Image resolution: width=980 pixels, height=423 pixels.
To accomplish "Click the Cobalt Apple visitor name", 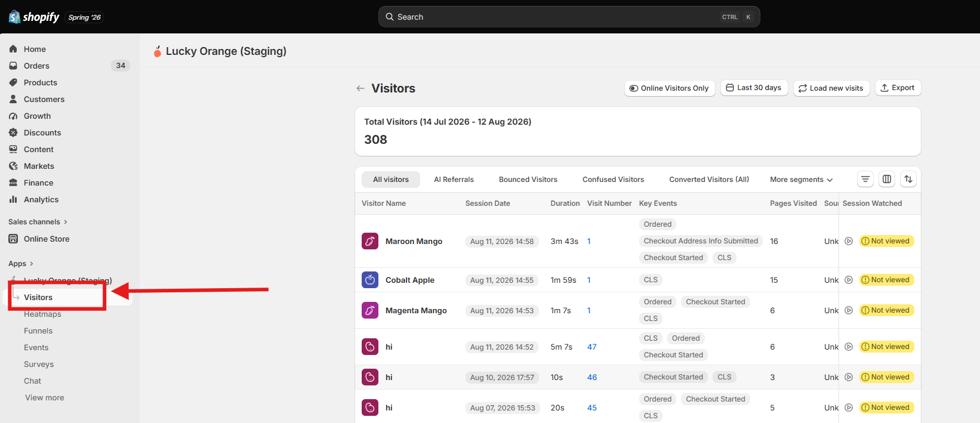I will pyautogui.click(x=410, y=280).
